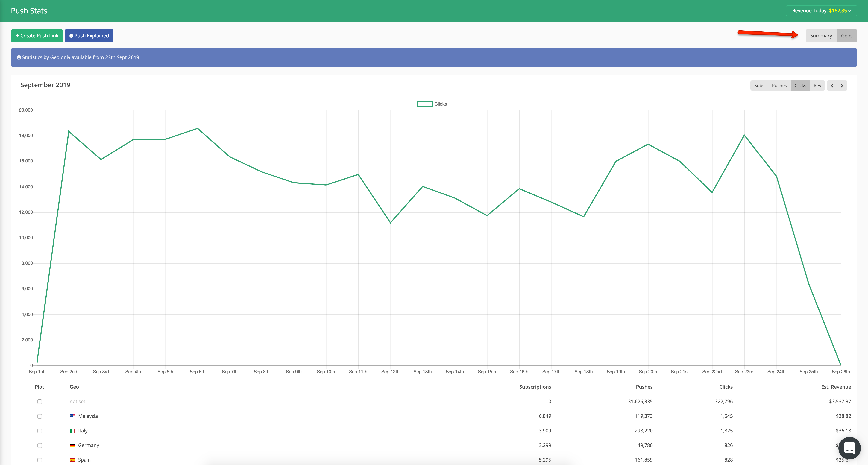868x465 pixels.
Task: Switch to the Summary tab
Action: [x=821, y=36]
